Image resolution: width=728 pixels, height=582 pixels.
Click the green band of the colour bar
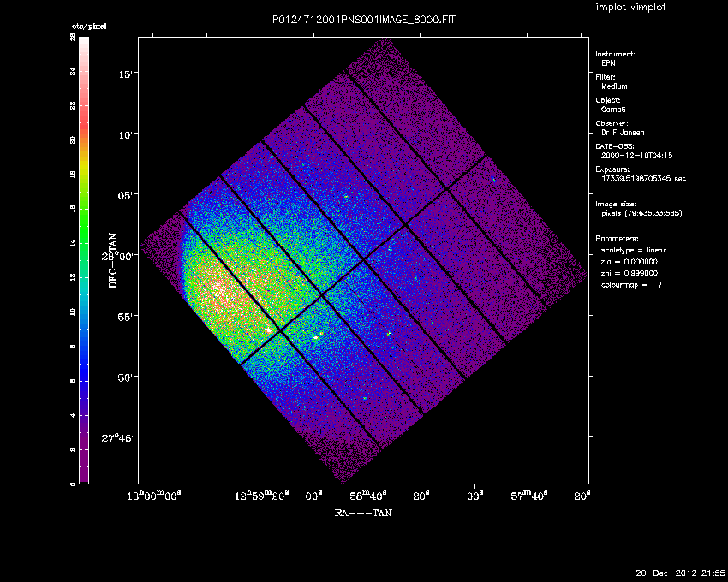click(x=84, y=228)
